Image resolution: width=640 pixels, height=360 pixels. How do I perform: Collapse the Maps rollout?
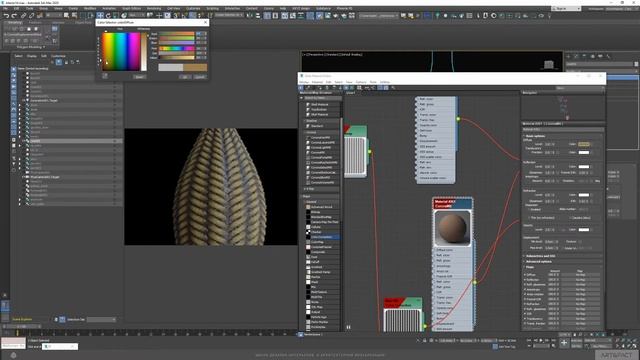click(x=529, y=267)
